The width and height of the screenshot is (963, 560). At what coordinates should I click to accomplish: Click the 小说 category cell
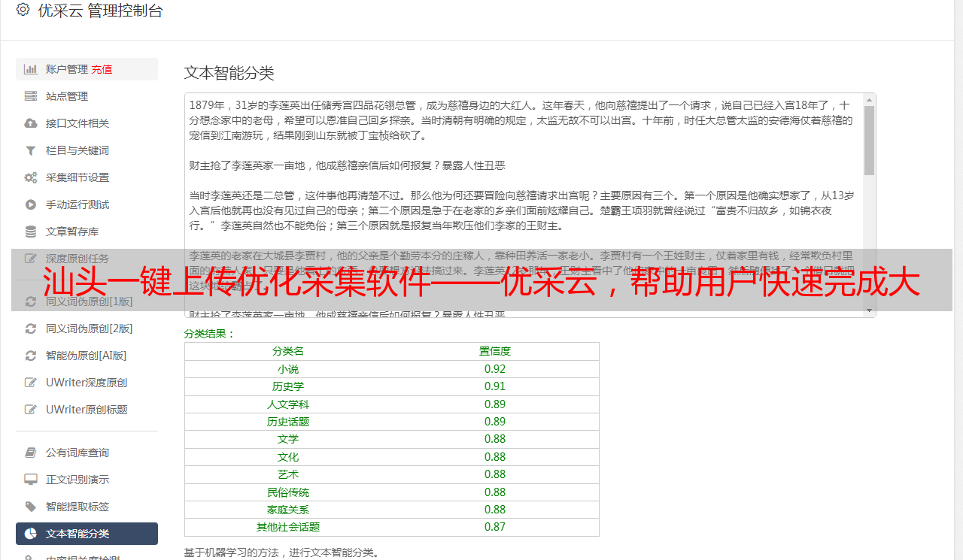coord(288,369)
